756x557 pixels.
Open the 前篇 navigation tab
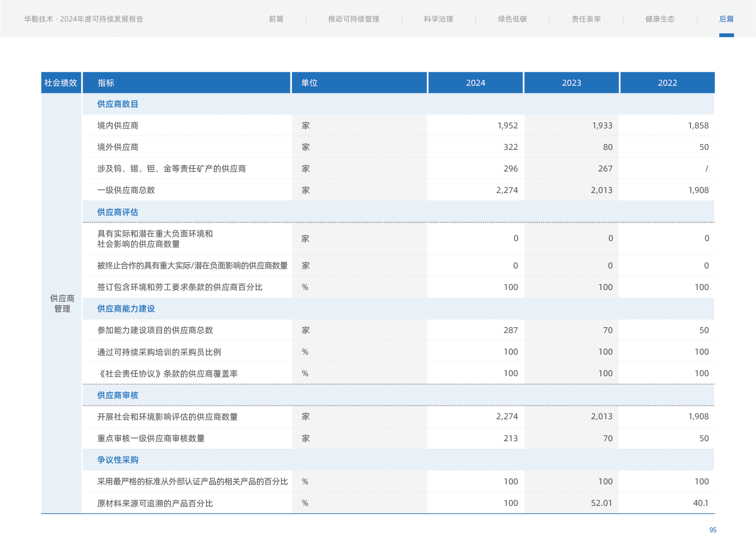(276, 19)
